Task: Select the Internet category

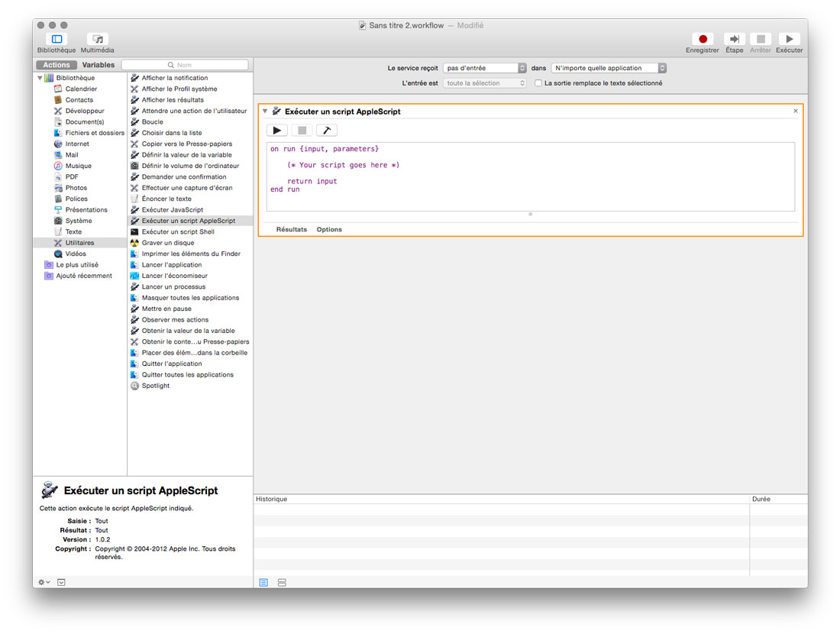Action: 77,144
